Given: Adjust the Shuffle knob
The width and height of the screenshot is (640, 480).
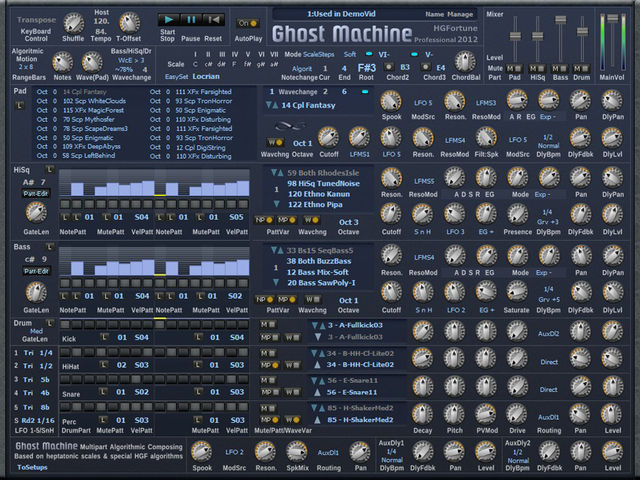Looking at the screenshot, I should [73, 23].
